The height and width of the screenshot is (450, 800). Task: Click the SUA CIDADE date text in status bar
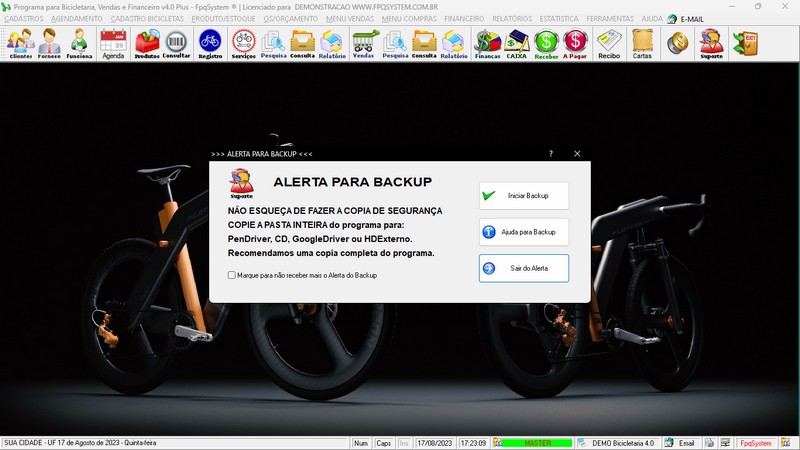click(80, 443)
